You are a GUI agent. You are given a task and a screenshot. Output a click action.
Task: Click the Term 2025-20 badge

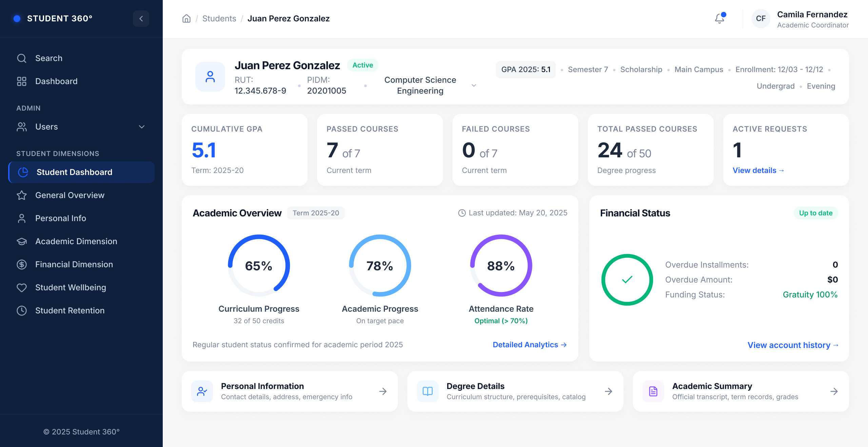pos(316,213)
